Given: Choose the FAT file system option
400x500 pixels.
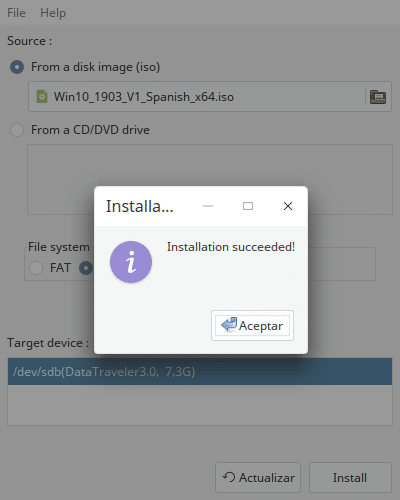Looking at the screenshot, I should [x=36, y=268].
